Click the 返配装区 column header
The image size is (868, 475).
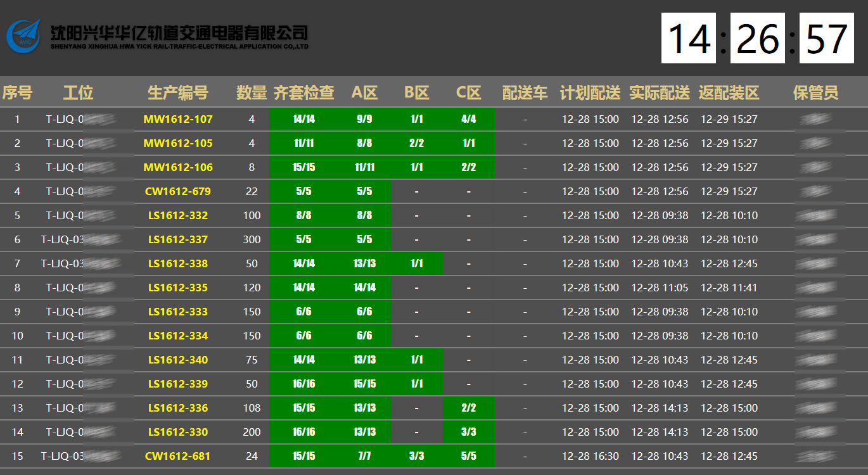coord(729,93)
